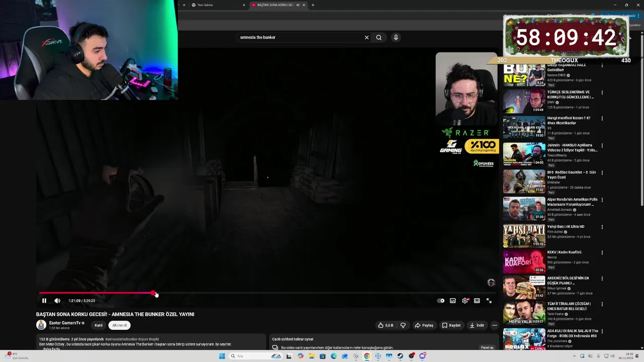Toggle subtitles in the player controls
644x362 pixels.
click(453, 301)
